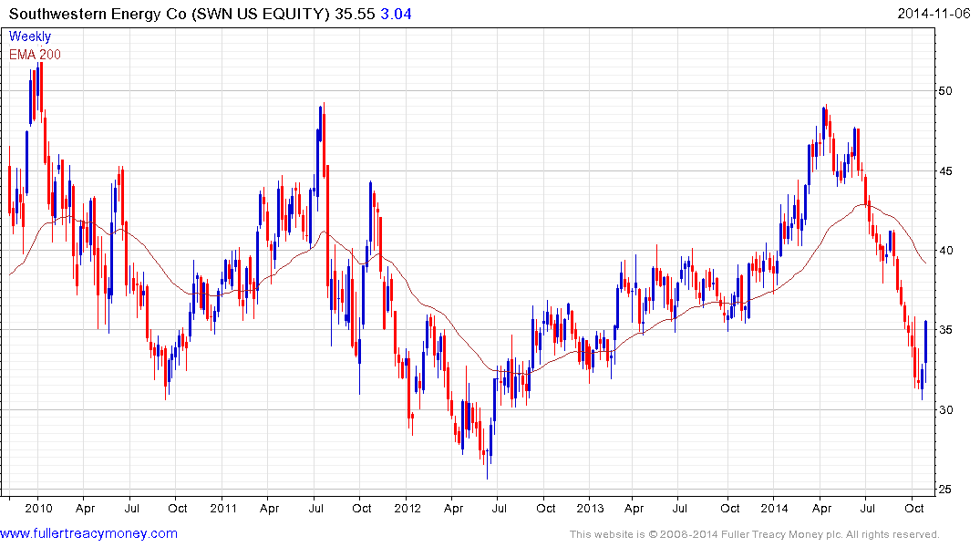Click the 30 price axis label
980x547 pixels.
pyautogui.click(x=945, y=410)
